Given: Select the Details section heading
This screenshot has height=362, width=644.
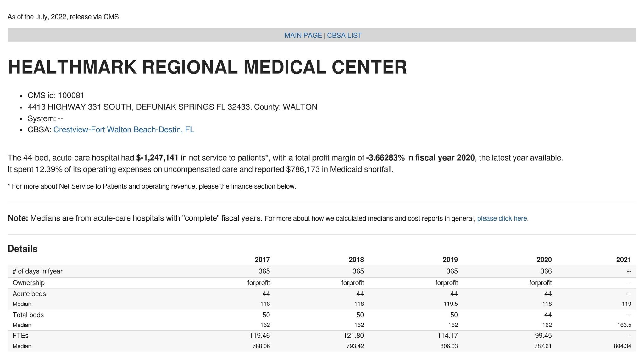Looking at the screenshot, I should click(23, 249).
